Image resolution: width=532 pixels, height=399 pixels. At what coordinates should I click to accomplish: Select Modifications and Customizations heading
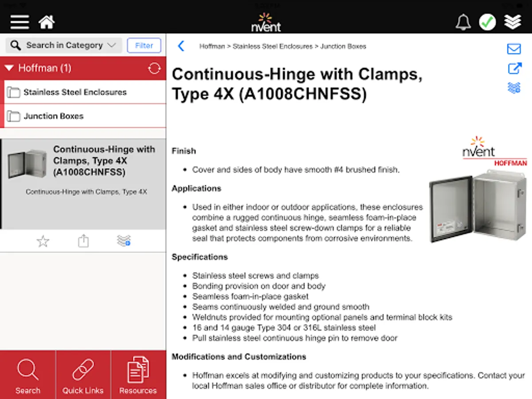239,357
